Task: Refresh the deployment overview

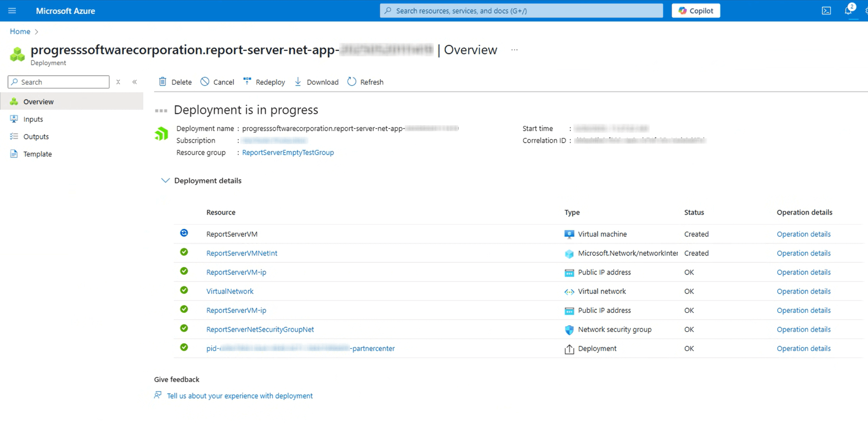Action: [x=365, y=82]
